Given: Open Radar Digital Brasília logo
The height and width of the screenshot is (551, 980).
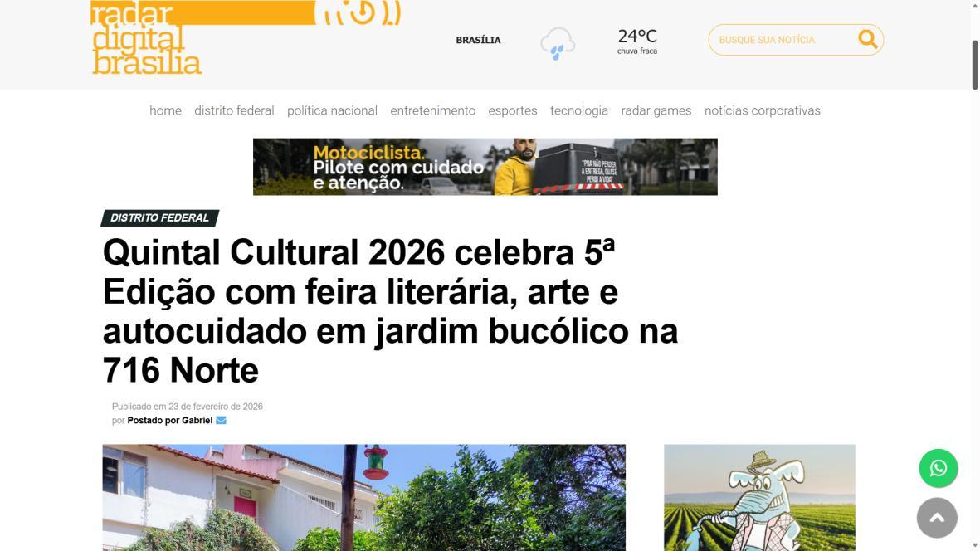Looking at the screenshot, I should pos(246,37).
